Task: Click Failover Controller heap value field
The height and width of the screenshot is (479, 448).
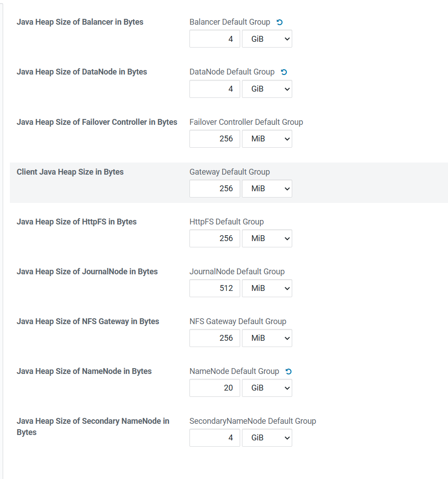Action: (x=215, y=139)
